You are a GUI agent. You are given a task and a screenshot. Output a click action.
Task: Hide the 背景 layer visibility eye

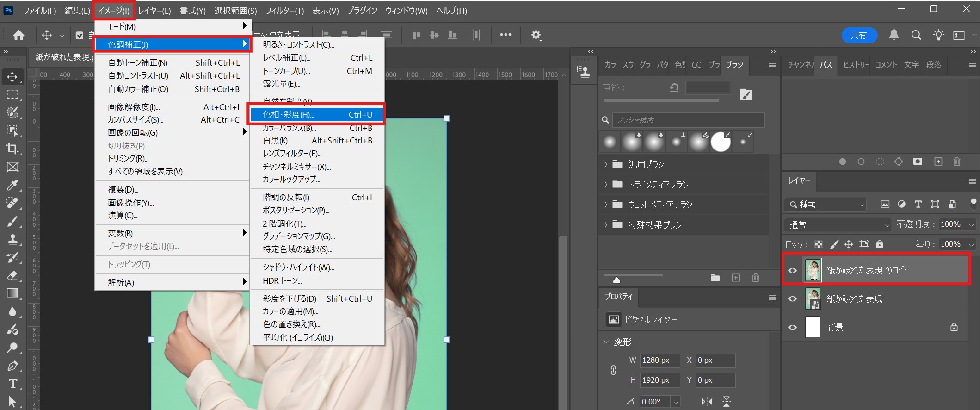[x=792, y=327]
